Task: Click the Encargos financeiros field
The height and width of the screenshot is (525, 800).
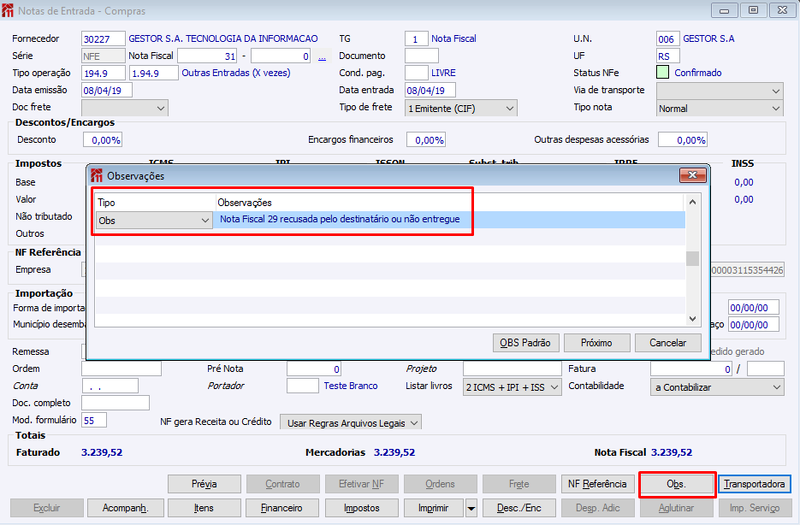Action: 426,140
